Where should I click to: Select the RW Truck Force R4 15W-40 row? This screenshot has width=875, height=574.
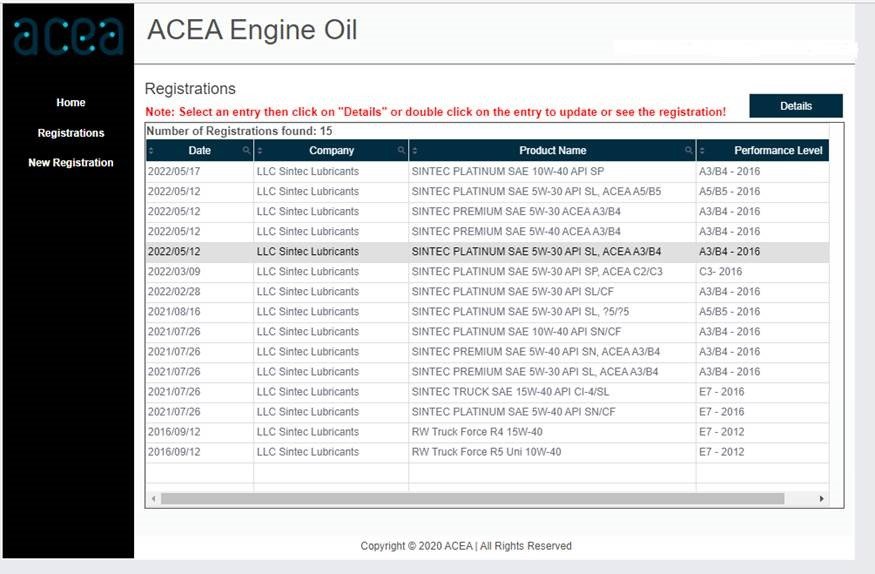click(x=487, y=432)
